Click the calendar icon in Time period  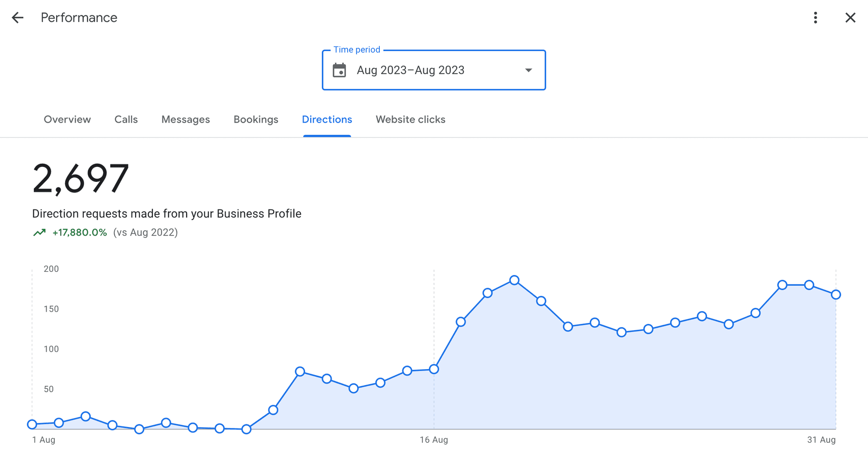[x=340, y=70]
